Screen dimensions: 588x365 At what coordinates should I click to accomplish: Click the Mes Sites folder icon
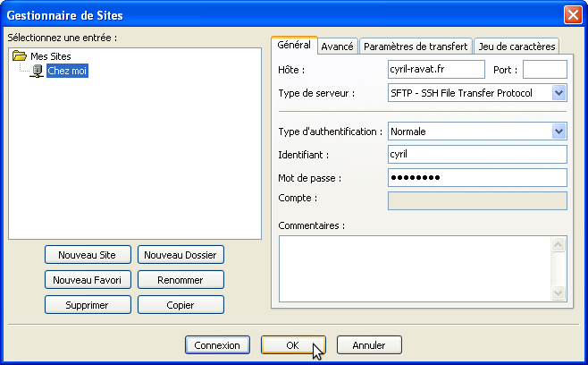point(20,56)
